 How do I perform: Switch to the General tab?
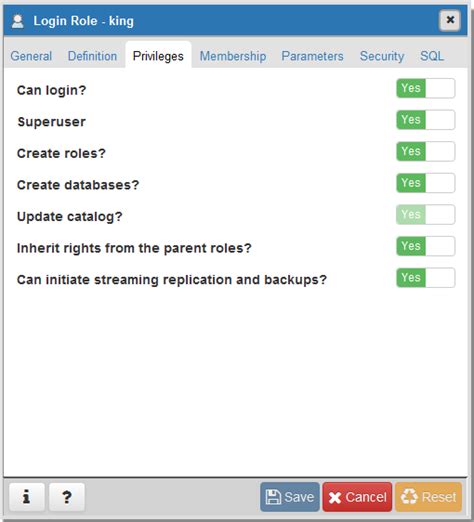pos(31,56)
